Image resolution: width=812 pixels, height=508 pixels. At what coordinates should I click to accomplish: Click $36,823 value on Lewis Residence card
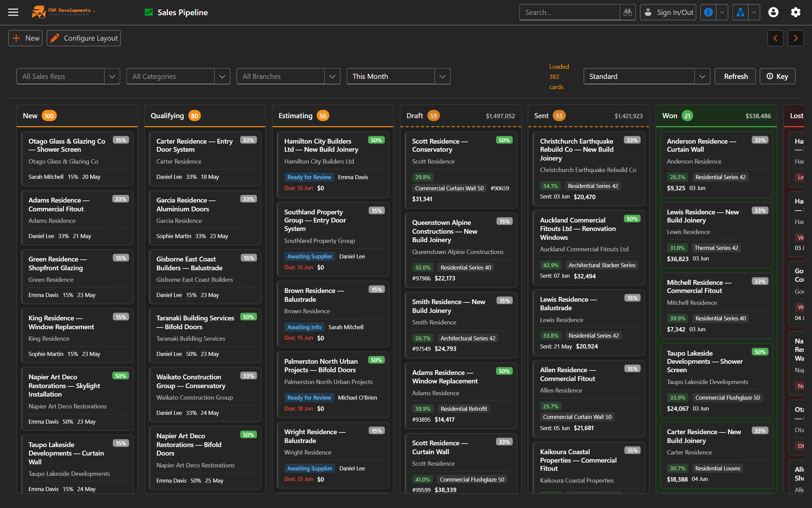pos(677,259)
